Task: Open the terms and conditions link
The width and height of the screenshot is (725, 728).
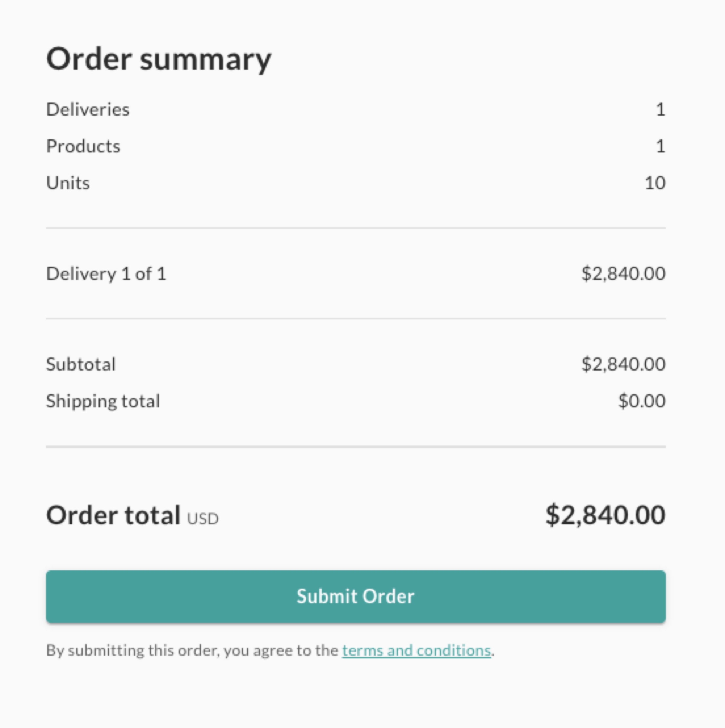Action: (416, 650)
